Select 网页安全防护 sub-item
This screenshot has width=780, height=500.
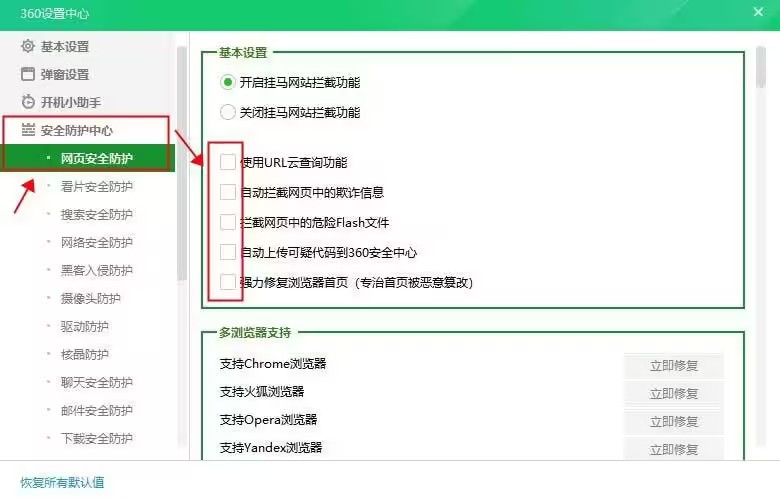(x=88, y=158)
